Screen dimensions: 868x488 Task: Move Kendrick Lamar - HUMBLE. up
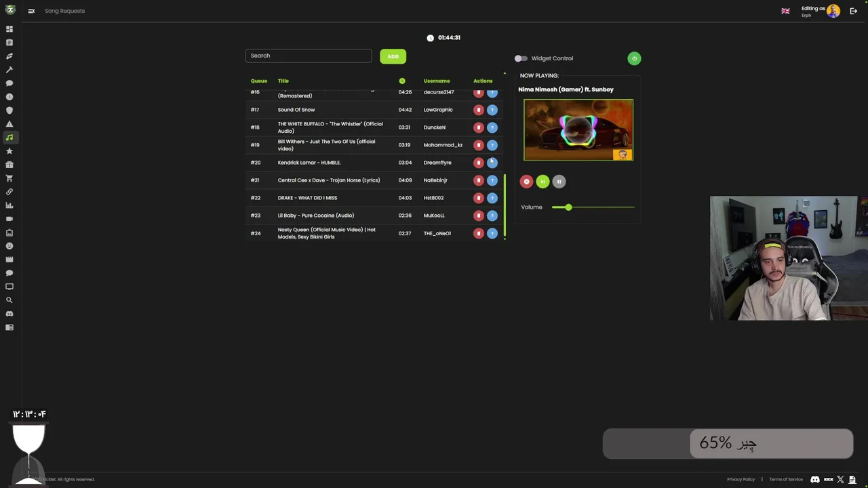(x=492, y=163)
